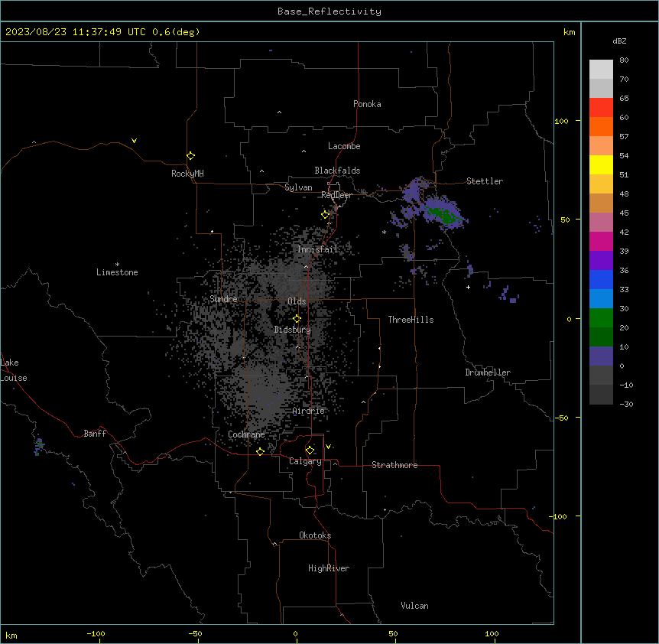
Task: Click the RockyMH map label
Action: click(187, 173)
